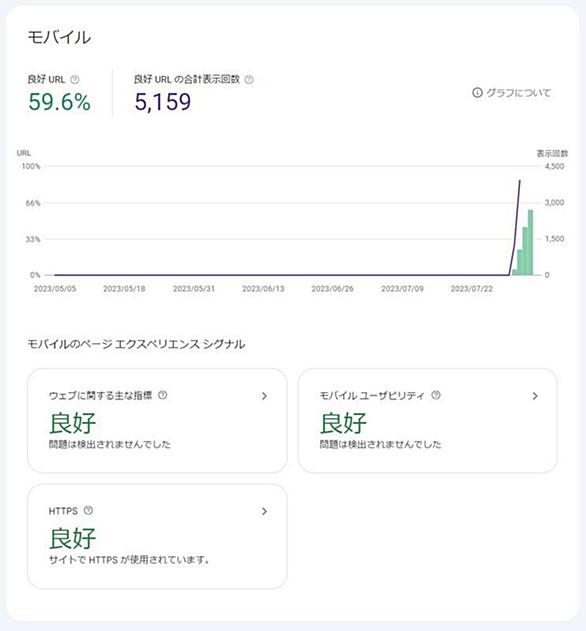The image size is (586, 631).
Task: Click the 66% URL axis label
Action: (x=33, y=203)
